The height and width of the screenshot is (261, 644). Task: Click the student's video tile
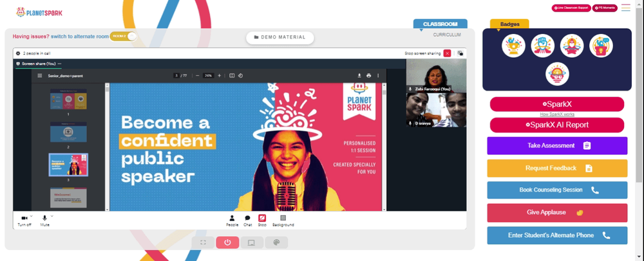[x=436, y=110]
